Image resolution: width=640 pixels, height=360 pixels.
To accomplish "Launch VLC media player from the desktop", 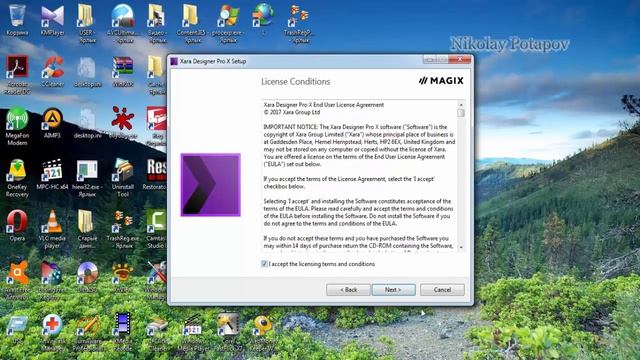I will pyautogui.click(x=52, y=229).
